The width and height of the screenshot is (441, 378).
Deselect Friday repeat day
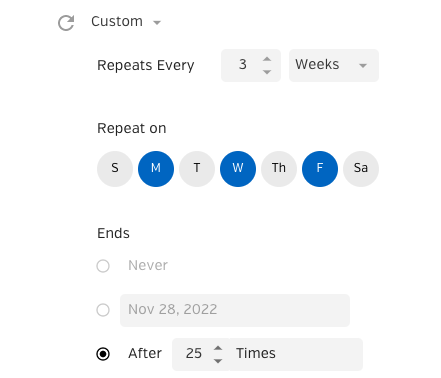pos(320,169)
